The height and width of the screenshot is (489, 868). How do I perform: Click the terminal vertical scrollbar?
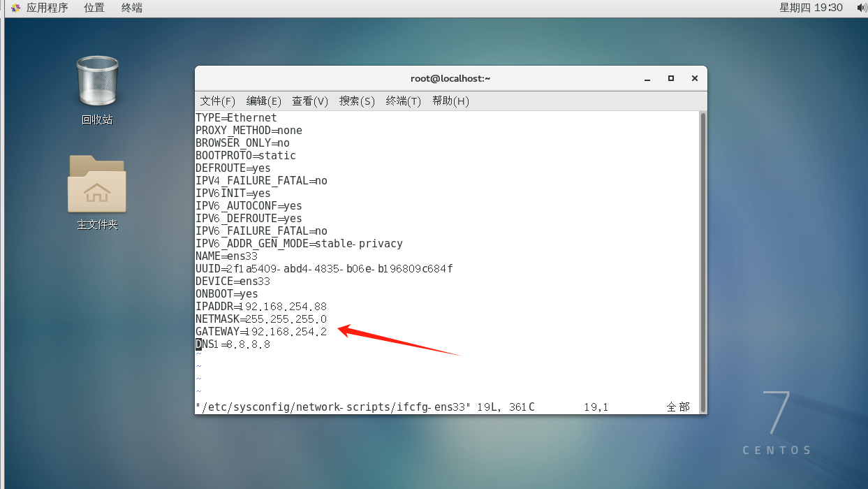tap(703, 262)
